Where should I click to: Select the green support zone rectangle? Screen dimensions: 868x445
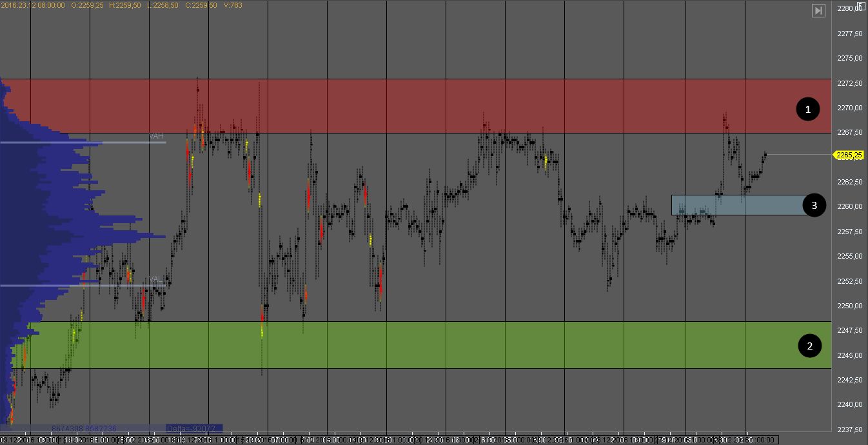(x=451, y=345)
